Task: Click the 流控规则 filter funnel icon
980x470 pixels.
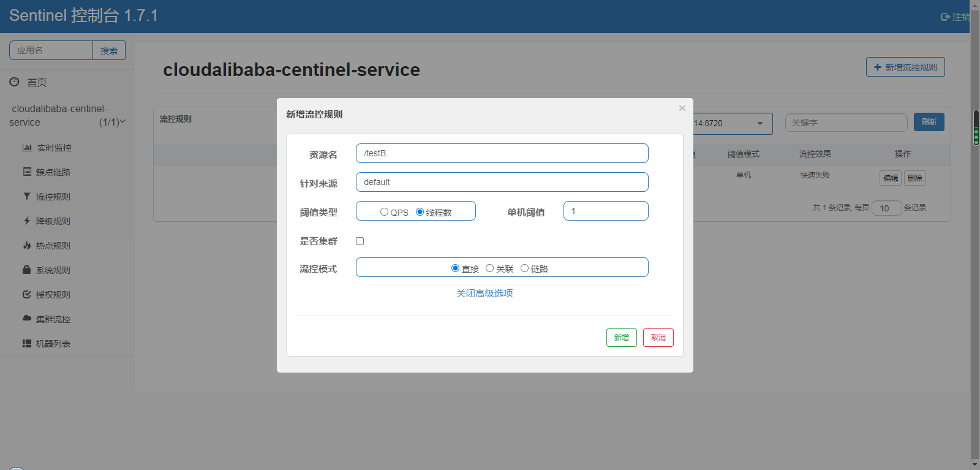Action: (27, 196)
